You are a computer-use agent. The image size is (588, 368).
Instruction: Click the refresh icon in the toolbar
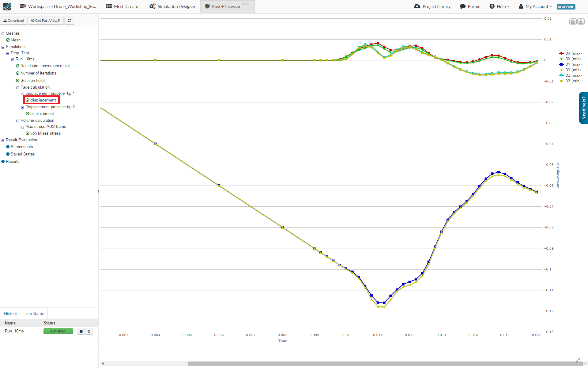[69, 21]
